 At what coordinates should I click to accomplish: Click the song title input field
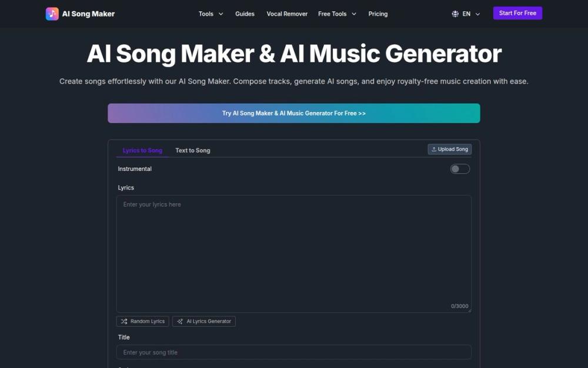(294, 352)
